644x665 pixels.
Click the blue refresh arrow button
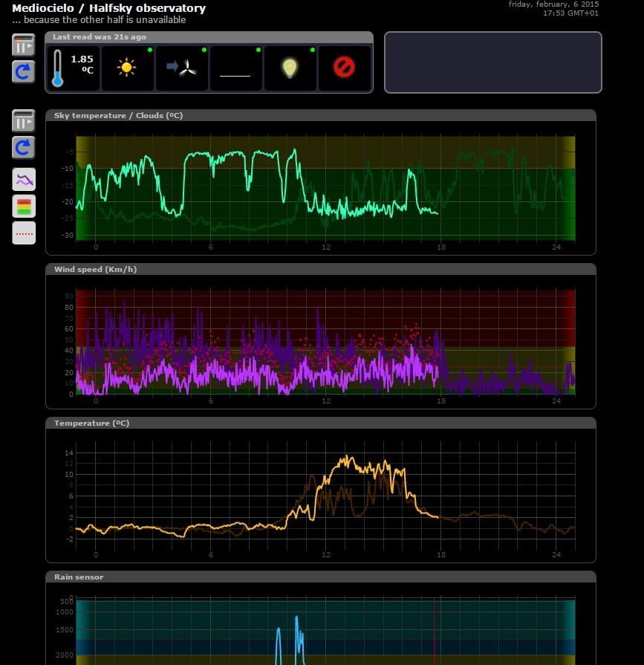click(x=23, y=72)
